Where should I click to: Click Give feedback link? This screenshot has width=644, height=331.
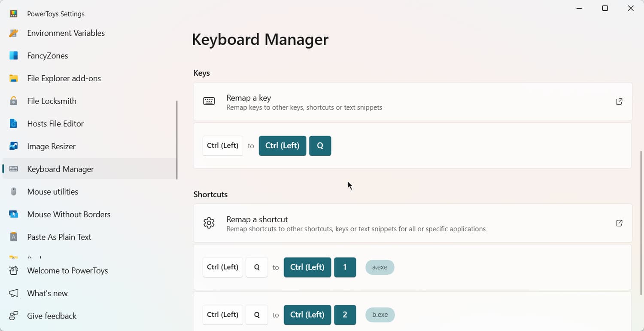[52, 316]
